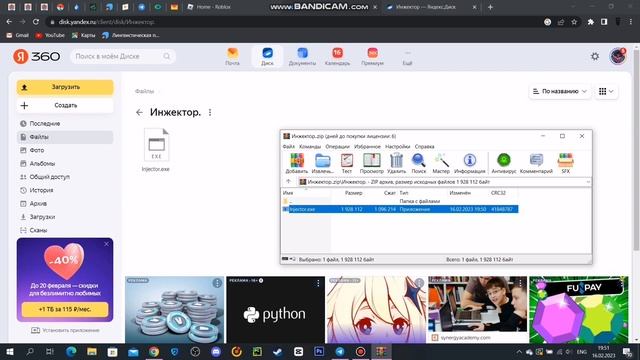640x360 pixels.
Task: Click the WinRAR Find (Поиск) magnifier icon
Action: tap(418, 163)
